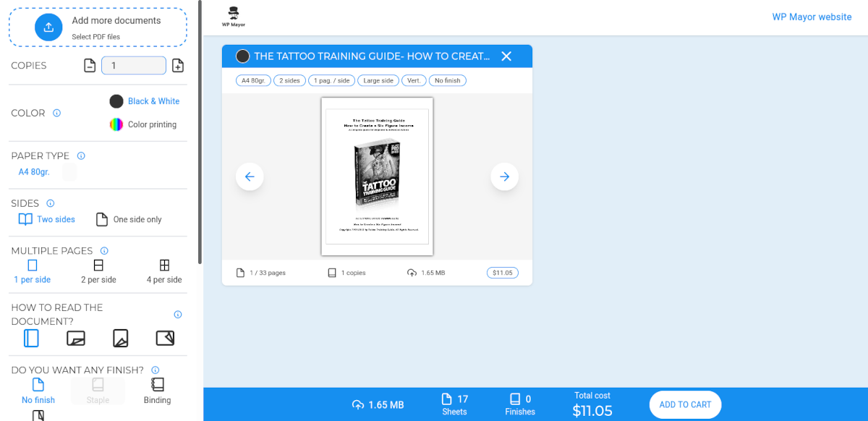
Task: Click the Total cost $11.05 amount
Action: pos(592,411)
